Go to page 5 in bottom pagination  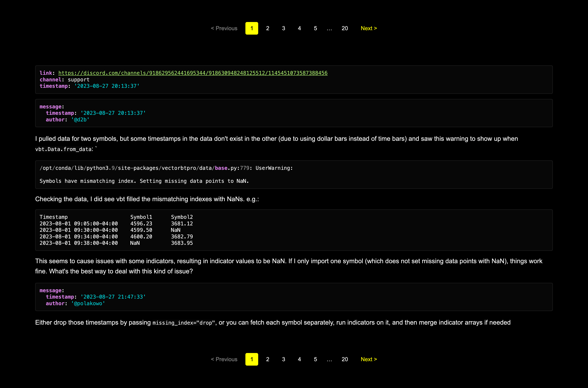pyautogui.click(x=315, y=359)
